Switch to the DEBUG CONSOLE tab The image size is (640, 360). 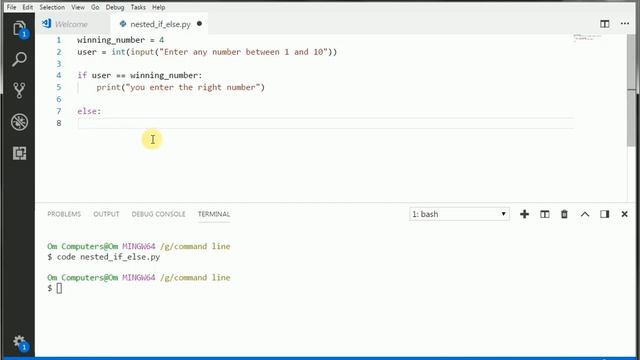(x=158, y=214)
